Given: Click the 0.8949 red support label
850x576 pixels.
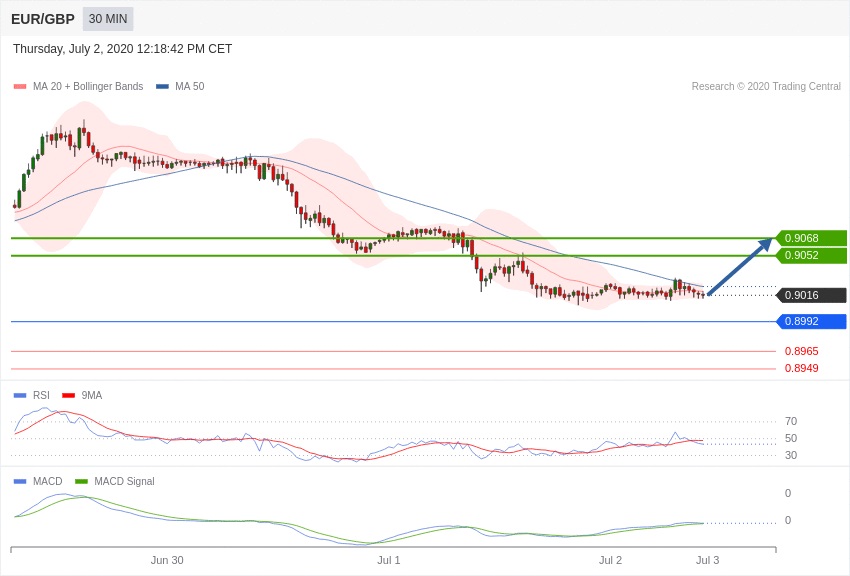Looking at the screenshot, I should point(801,368).
